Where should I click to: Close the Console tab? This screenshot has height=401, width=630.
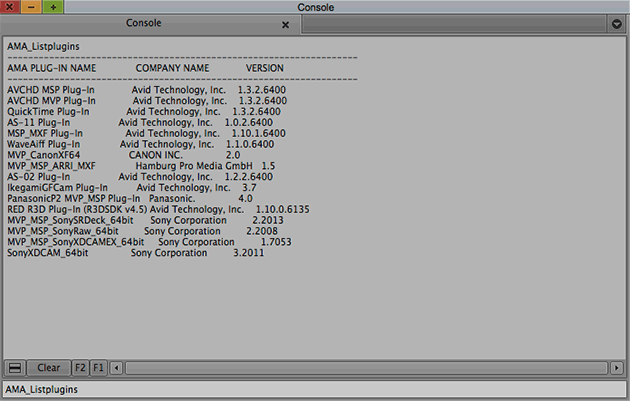click(285, 25)
